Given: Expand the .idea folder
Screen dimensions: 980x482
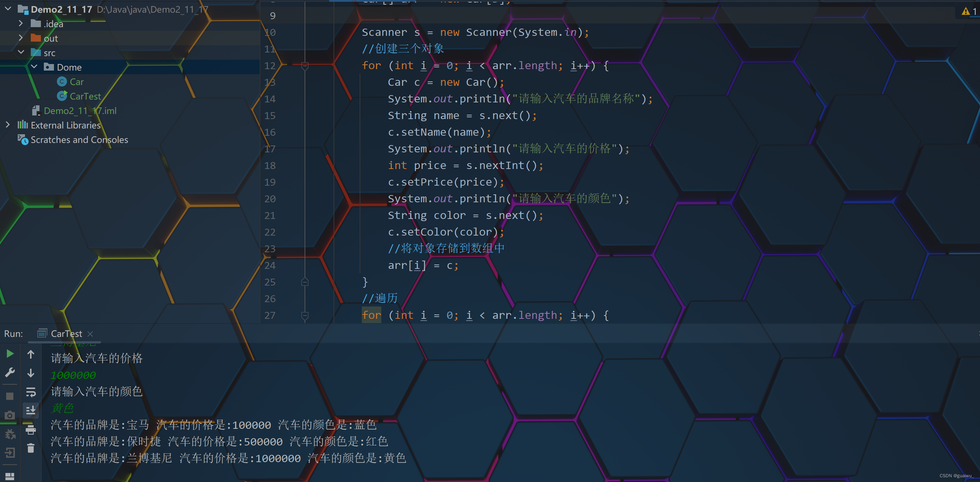Looking at the screenshot, I should pyautogui.click(x=21, y=23).
